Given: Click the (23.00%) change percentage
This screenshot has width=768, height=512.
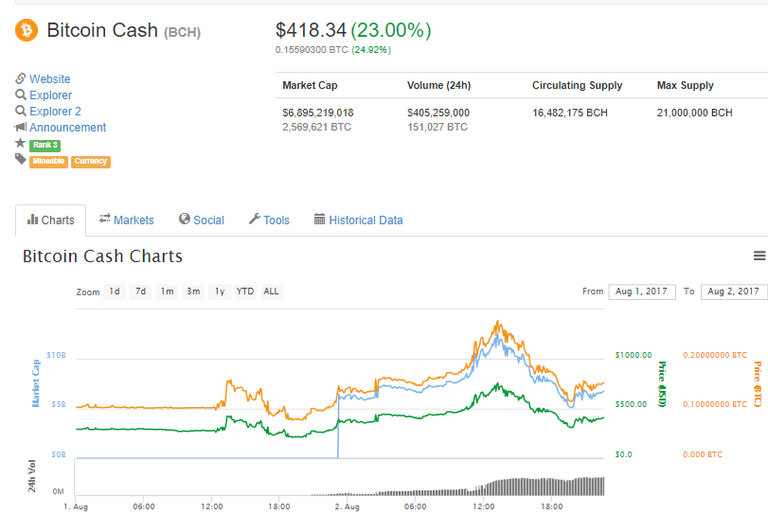Looking at the screenshot, I should [391, 30].
